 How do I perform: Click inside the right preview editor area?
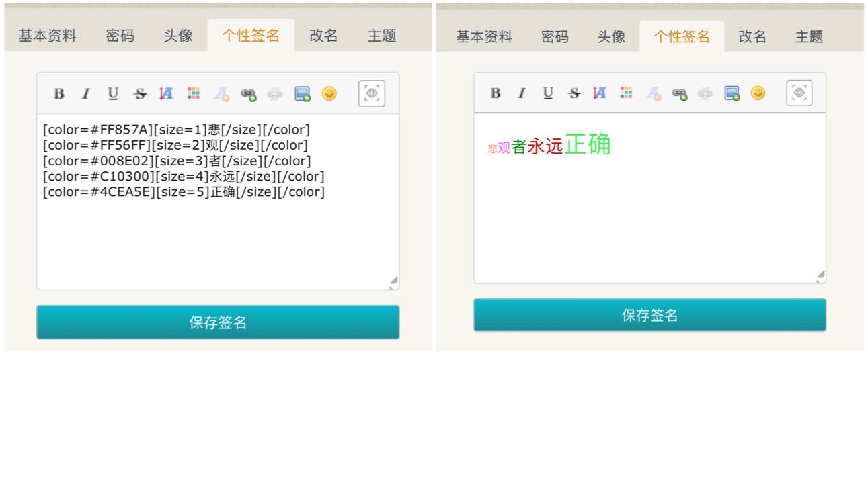pyautogui.click(x=649, y=198)
